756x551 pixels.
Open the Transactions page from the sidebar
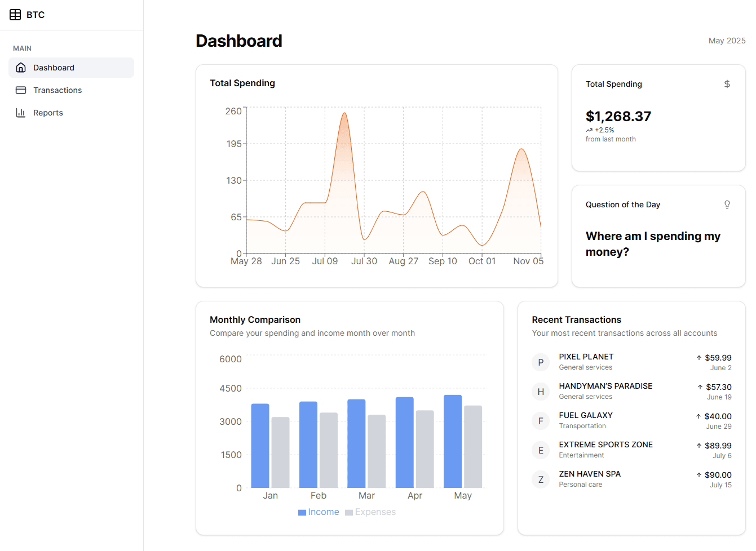pyautogui.click(x=56, y=90)
